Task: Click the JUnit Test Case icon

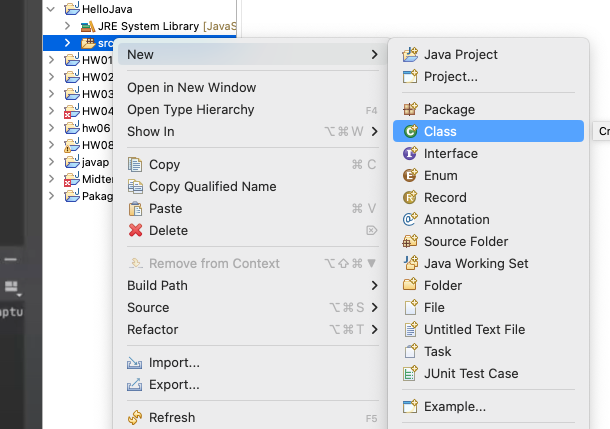Action: (410, 373)
